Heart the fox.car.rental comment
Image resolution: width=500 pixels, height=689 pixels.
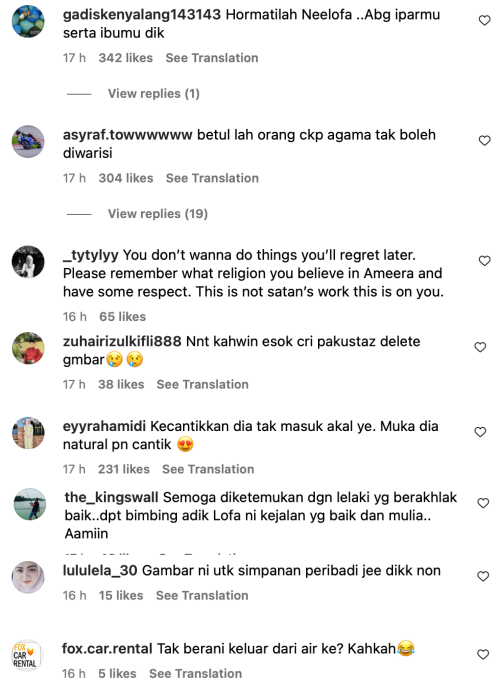tap(483, 654)
